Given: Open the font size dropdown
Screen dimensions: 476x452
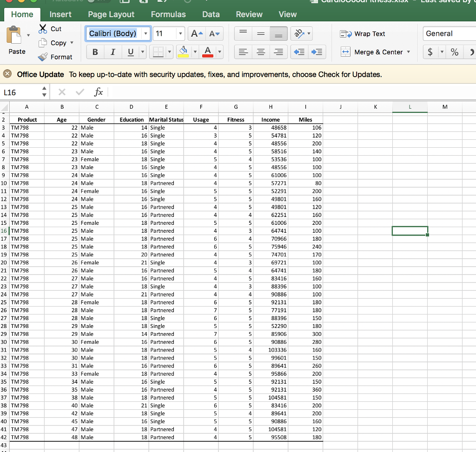Looking at the screenshot, I should (x=181, y=33).
